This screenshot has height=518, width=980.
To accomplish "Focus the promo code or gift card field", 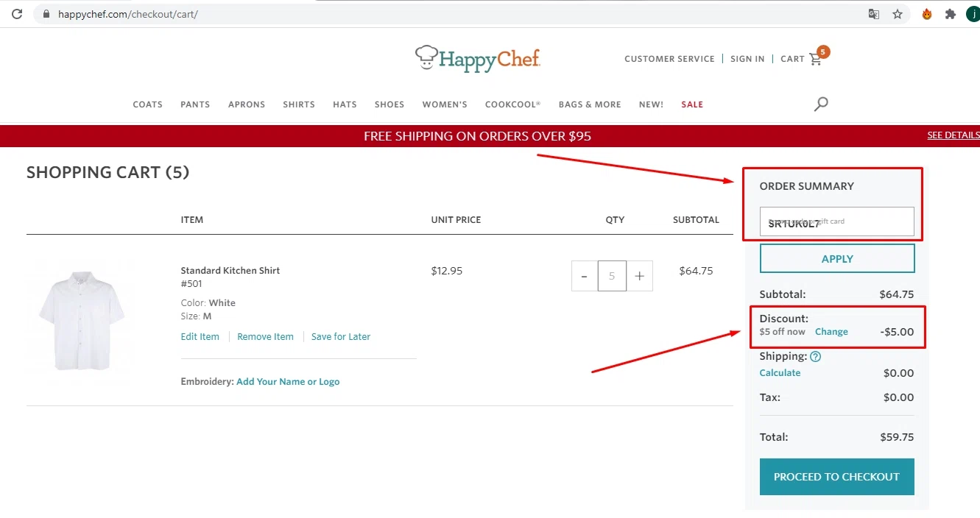I will [837, 221].
